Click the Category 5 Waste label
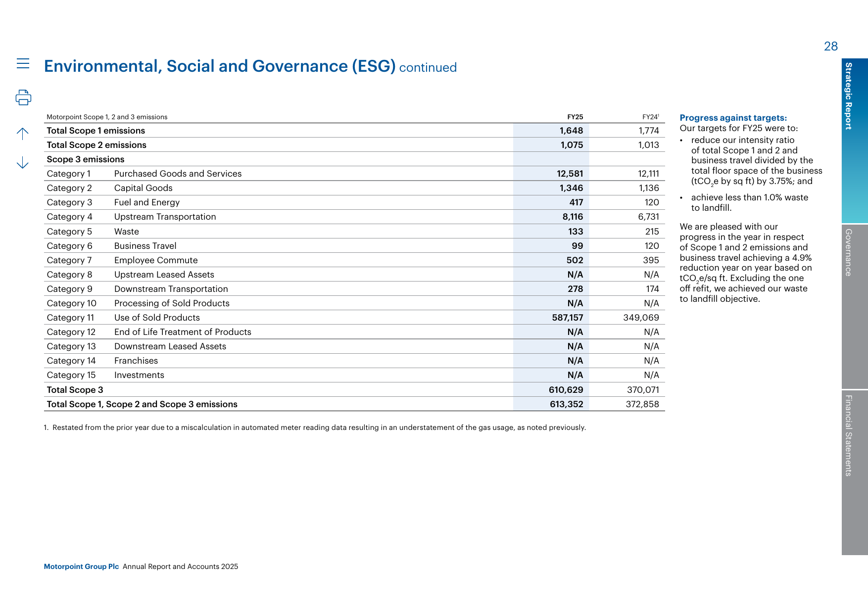This screenshot has width=868, height=614. click(93, 232)
